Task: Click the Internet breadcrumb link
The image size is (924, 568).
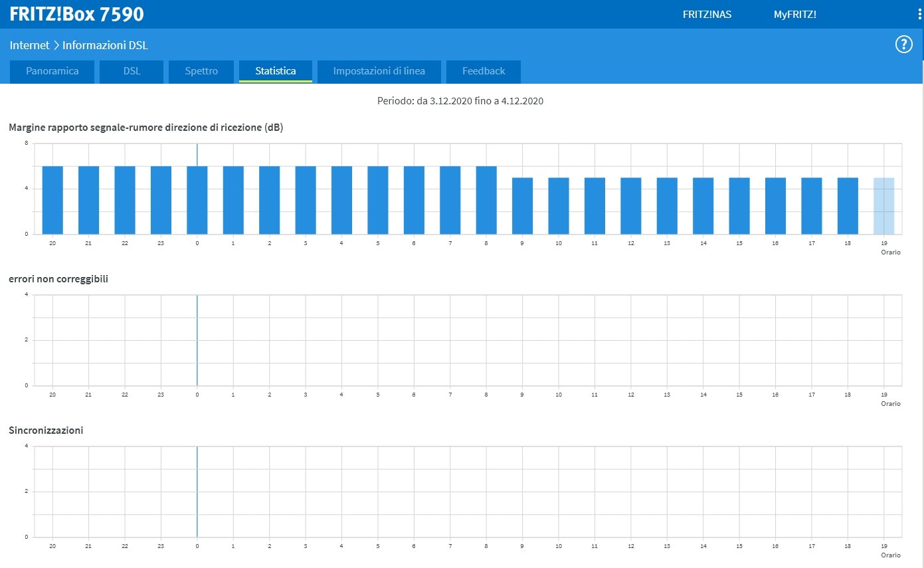Action: point(29,45)
